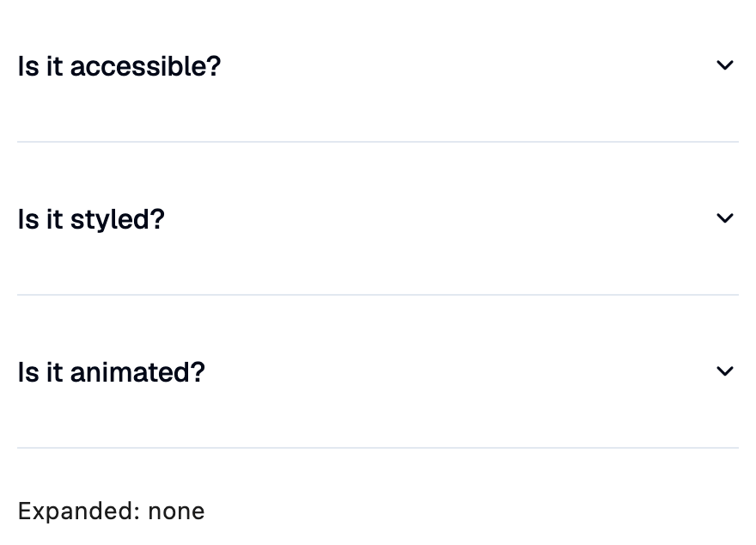Click the chevron icon beside 'Is it styled?'
756x545 pixels.
(x=725, y=218)
